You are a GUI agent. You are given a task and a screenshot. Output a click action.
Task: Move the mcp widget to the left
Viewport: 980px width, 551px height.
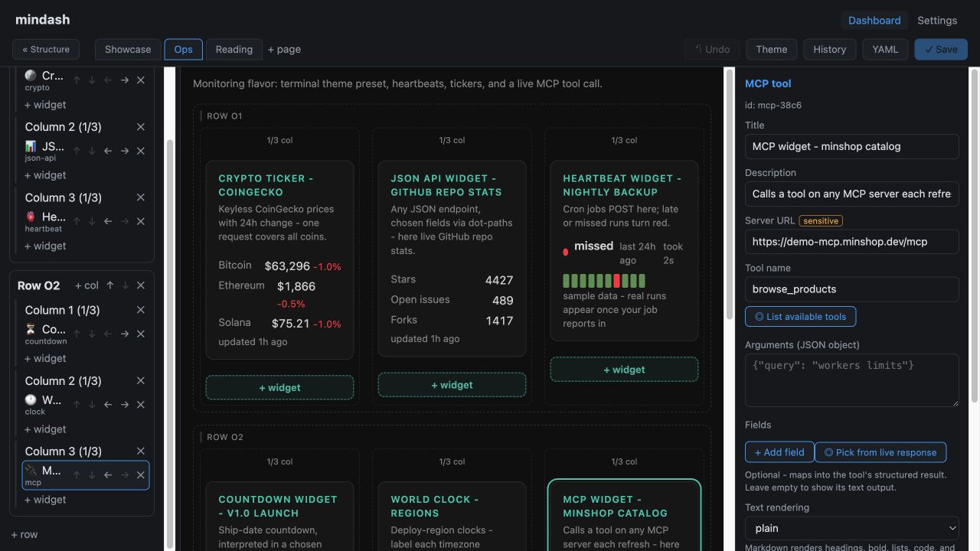pyautogui.click(x=108, y=474)
